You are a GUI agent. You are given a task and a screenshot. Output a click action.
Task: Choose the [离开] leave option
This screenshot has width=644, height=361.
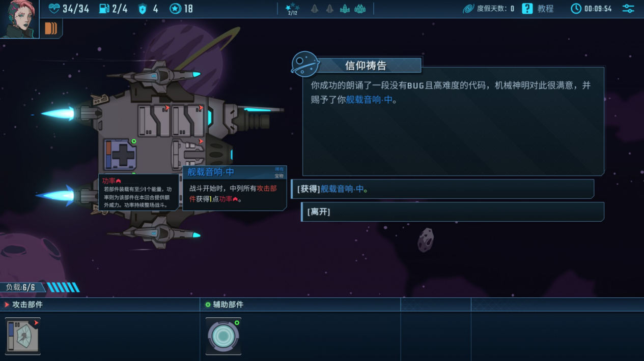coord(453,212)
